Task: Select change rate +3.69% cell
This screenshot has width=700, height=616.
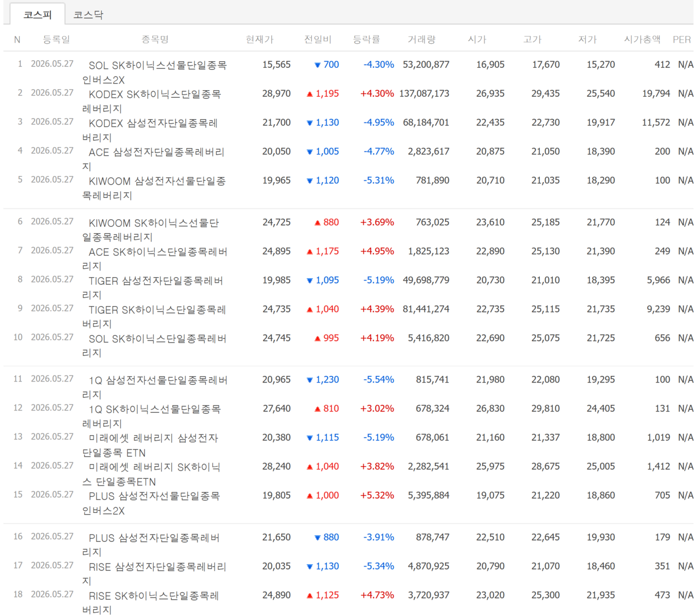Action: pyautogui.click(x=377, y=222)
